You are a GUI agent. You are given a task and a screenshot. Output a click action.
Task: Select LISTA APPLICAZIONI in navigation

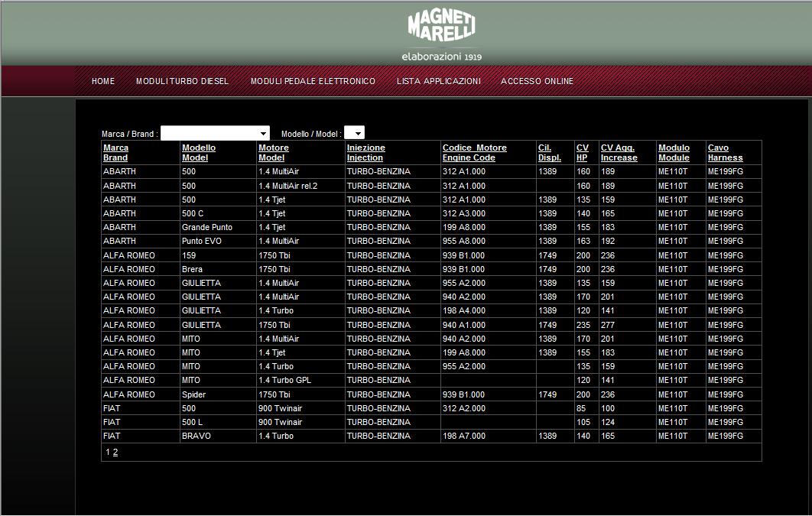(439, 81)
